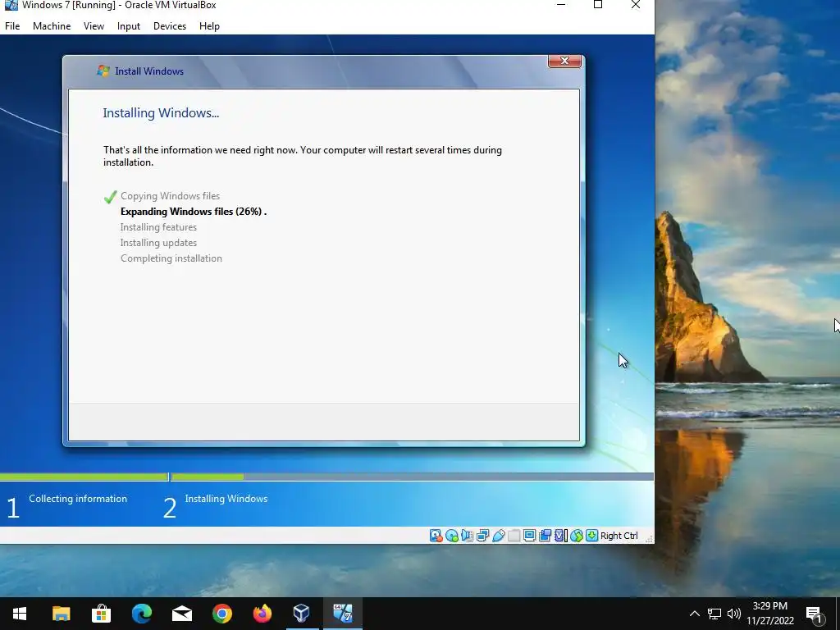Click the USB devices indicator icon
This screenshot has width=840, height=630.
pyautogui.click(x=498, y=536)
